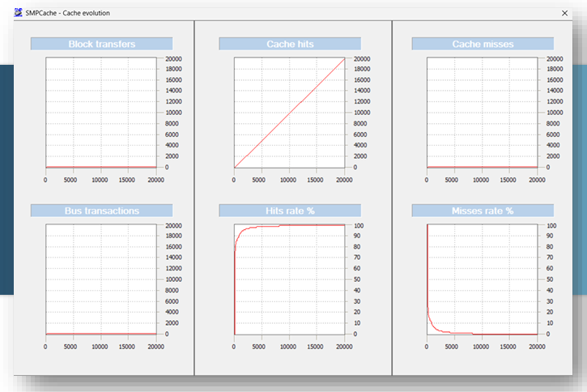587x392 pixels.
Task: Click the Cache misses panel header
Action: [x=483, y=44]
